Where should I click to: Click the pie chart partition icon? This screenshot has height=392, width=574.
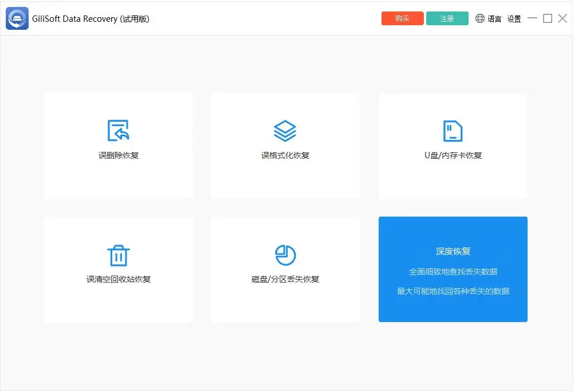pos(285,255)
